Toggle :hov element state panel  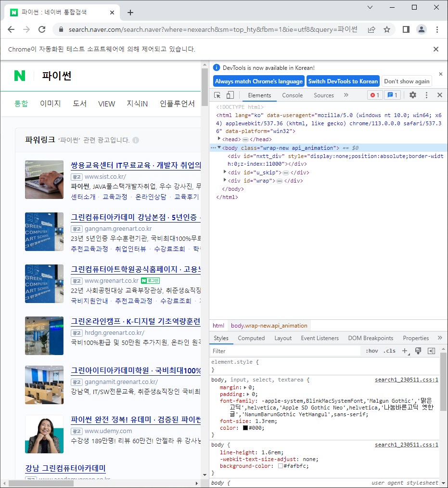(x=372, y=351)
